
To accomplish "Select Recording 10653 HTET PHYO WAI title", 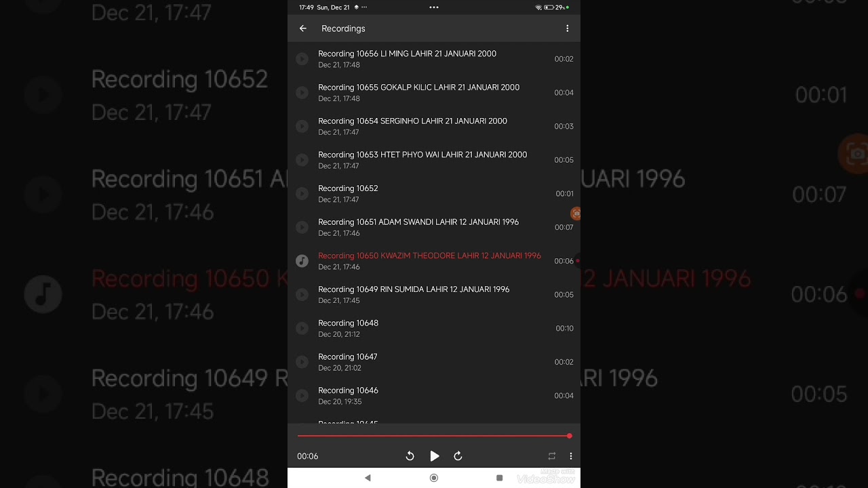I will pyautogui.click(x=422, y=155).
